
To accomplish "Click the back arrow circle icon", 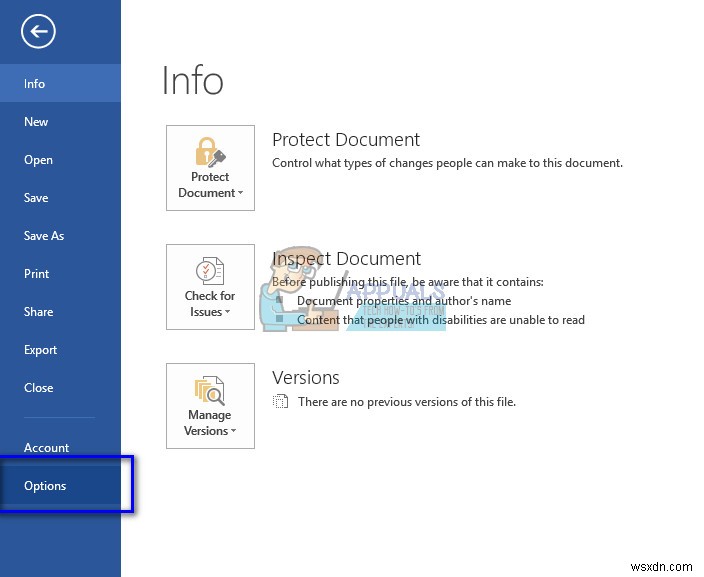I will (38, 31).
